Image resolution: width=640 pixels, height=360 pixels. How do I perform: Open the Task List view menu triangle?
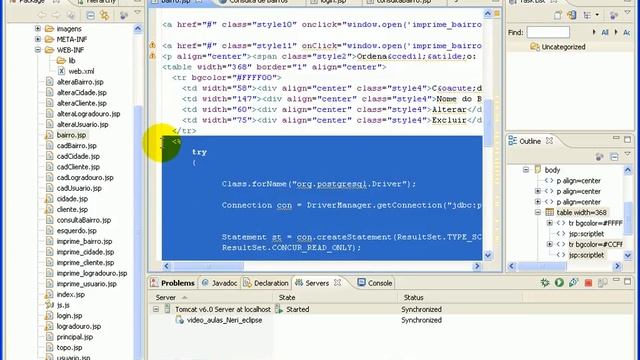click(x=627, y=13)
